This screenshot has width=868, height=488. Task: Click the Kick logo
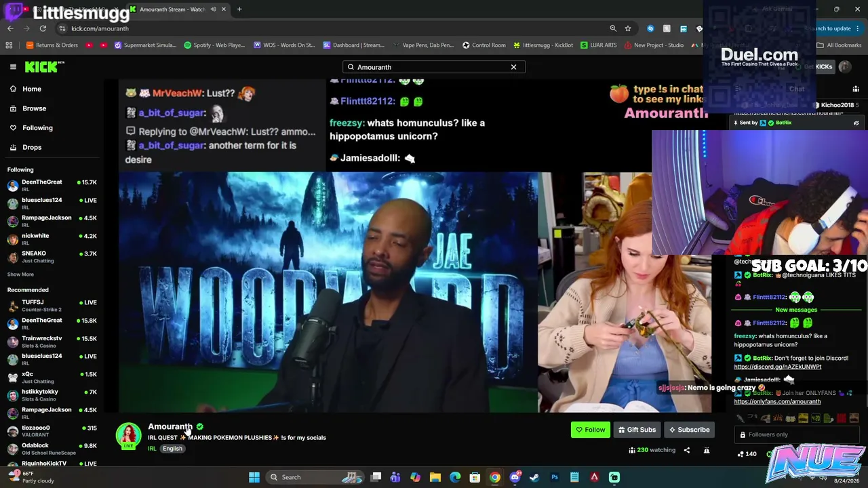point(45,66)
